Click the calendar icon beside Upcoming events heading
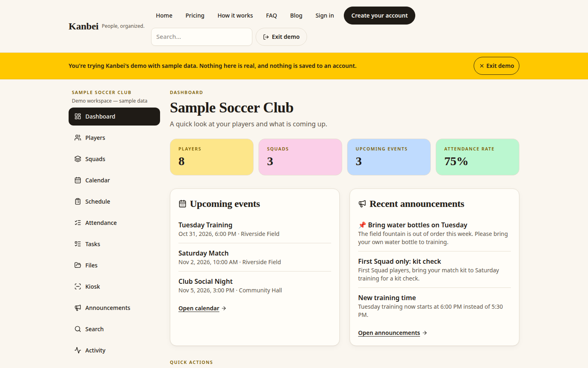Screen dimensions: 588x368 [x=183, y=204]
